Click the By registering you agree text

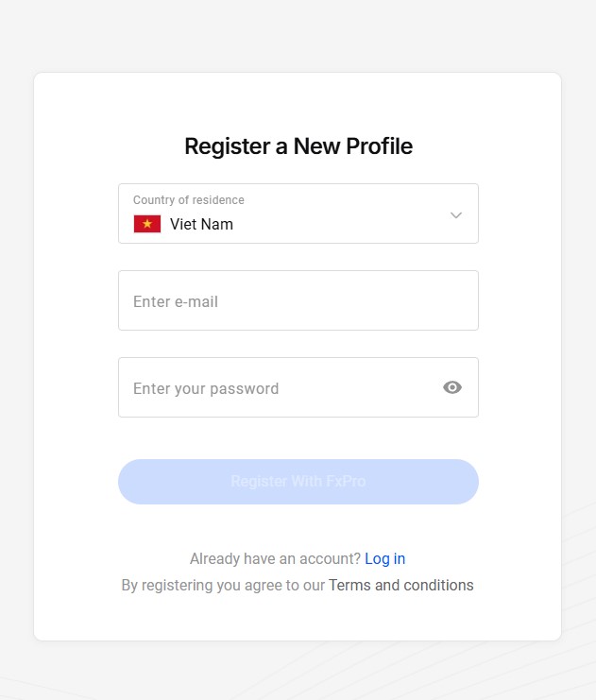223,585
